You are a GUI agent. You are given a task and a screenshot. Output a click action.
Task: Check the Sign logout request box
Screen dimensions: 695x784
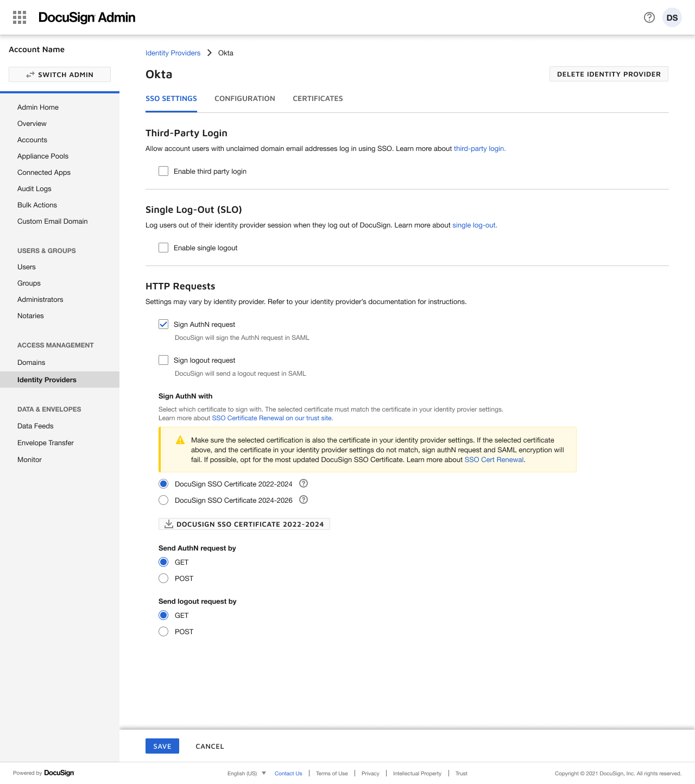(163, 360)
